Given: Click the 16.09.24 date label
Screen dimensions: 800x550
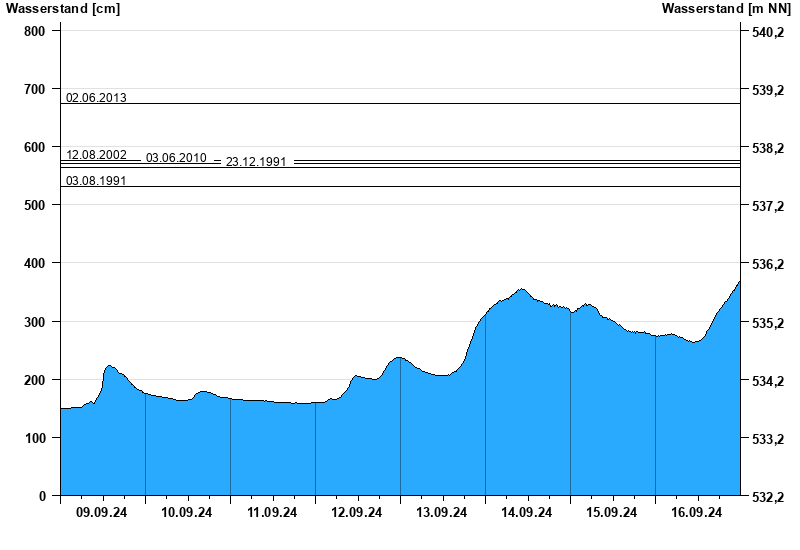Looking at the screenshot, I should [696, 512].
